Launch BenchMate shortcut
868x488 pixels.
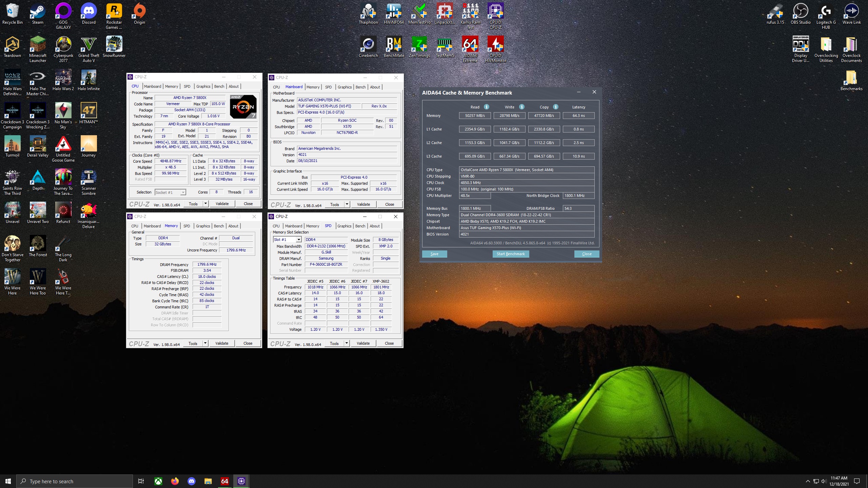pos(394,47)
